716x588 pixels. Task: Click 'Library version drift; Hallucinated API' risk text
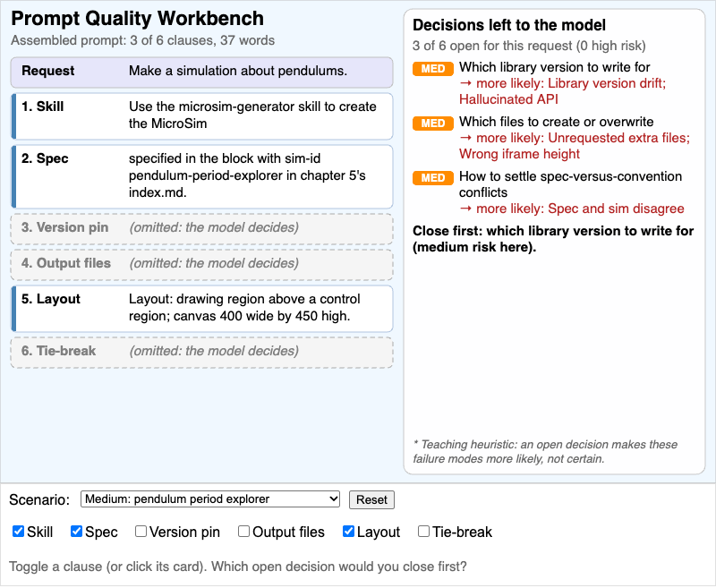pos(563,91)
